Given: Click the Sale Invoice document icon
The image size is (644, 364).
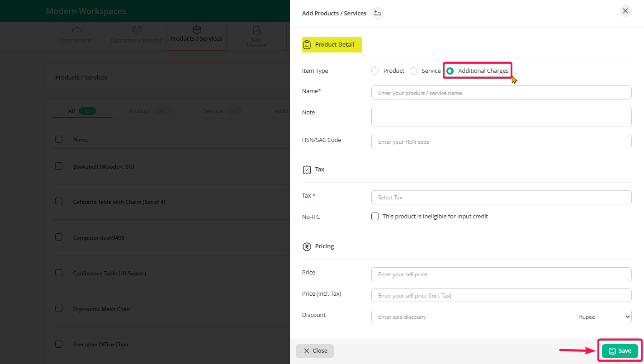Looking at the screenshot, I should (x=256, y=30).
